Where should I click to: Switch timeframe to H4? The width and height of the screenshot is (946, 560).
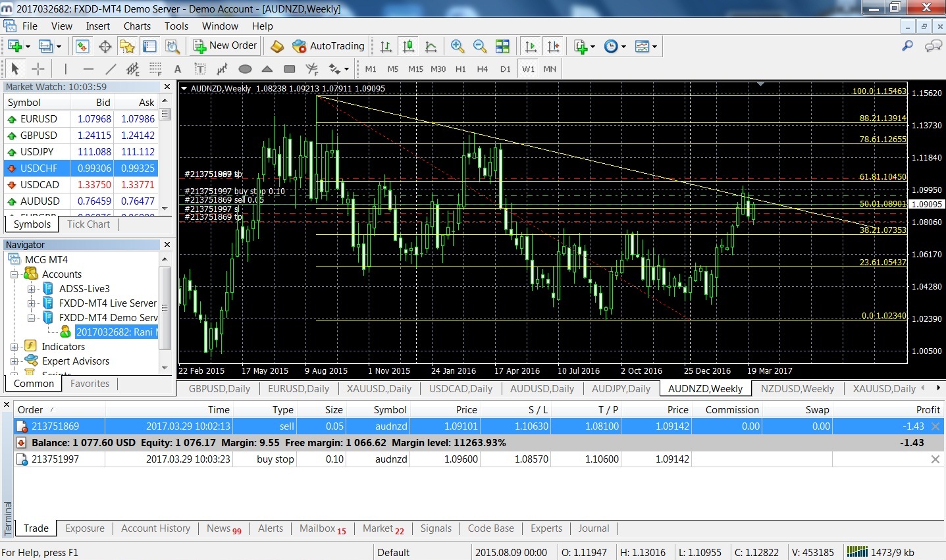coord(483,68)
